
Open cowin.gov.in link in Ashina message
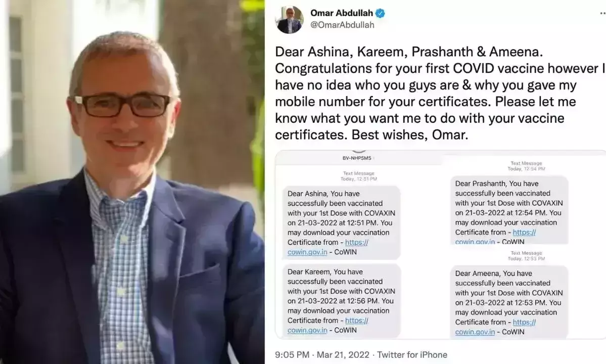tap(307, 252)
